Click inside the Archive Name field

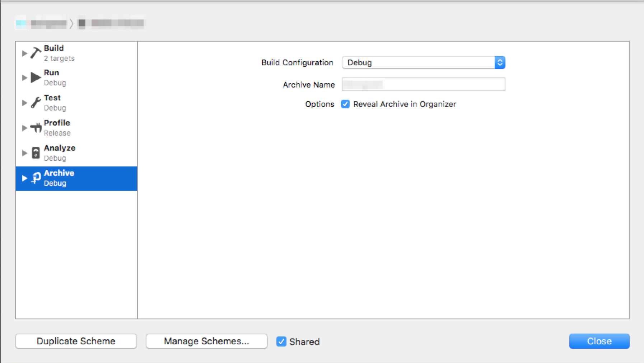point(424,84)
